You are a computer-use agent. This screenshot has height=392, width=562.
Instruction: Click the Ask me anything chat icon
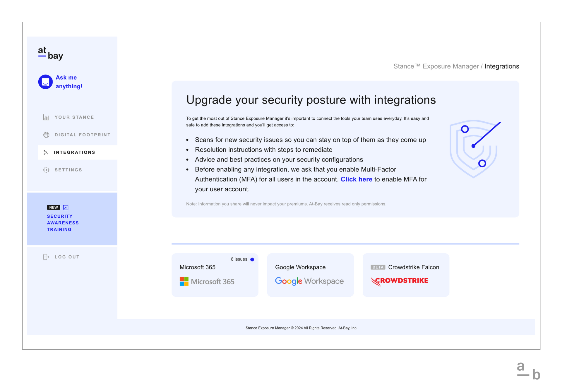pos(44,82)
